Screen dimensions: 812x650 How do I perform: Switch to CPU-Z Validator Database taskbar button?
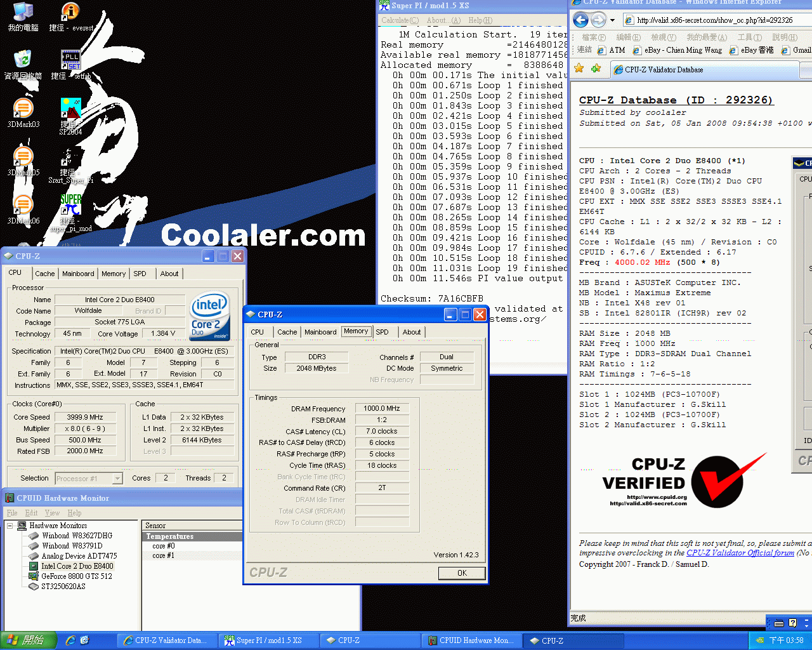[x=167, y=640]
